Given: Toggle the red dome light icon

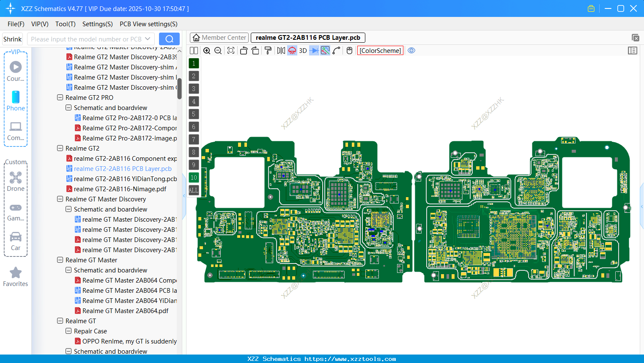Looking at the screenshot, I should (x=292, y=51).
